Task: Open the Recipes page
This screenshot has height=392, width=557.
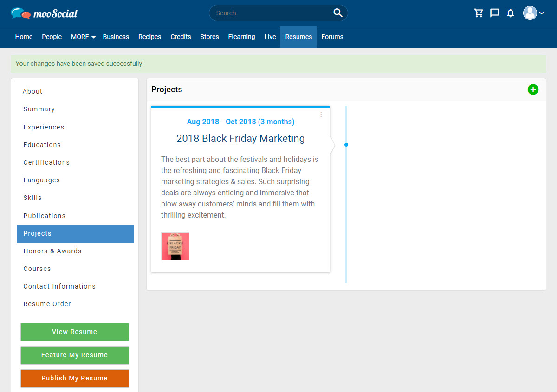Action: [x=149, y=37]
